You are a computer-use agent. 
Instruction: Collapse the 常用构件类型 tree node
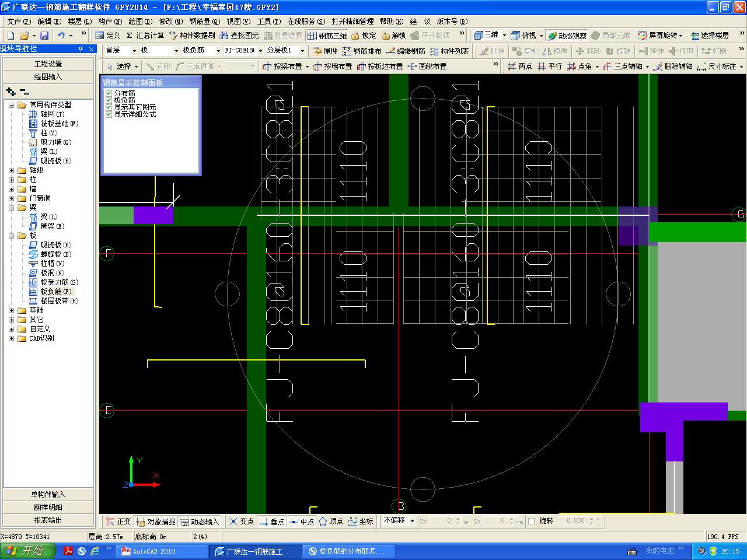[11, 105]
